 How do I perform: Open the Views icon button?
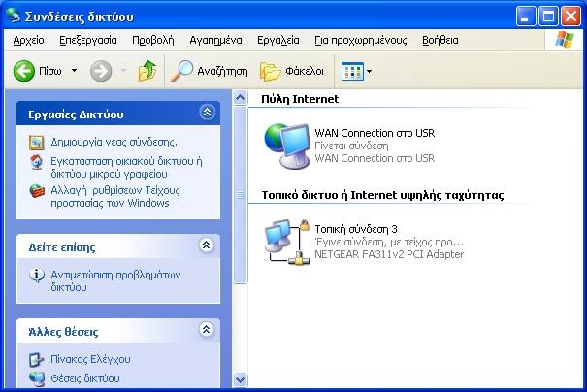coord(352,71)
